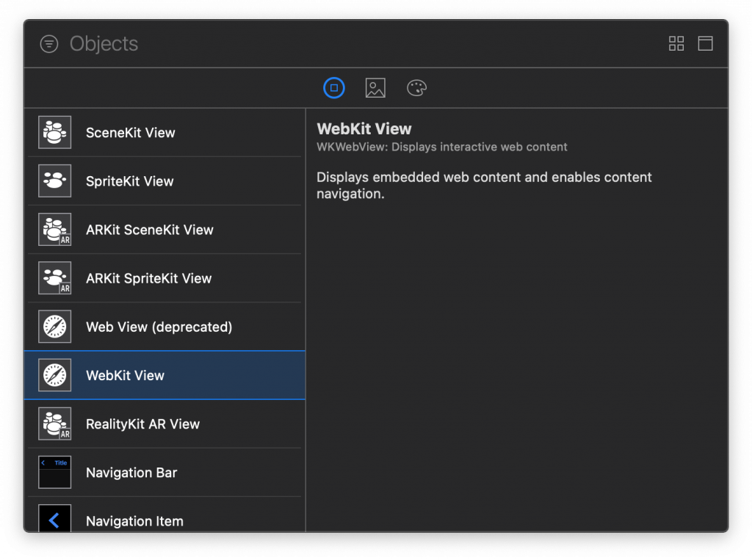Click the deprecated Web View compass icon
Viewport: 752px width, 560px height.
click(55, 327)
